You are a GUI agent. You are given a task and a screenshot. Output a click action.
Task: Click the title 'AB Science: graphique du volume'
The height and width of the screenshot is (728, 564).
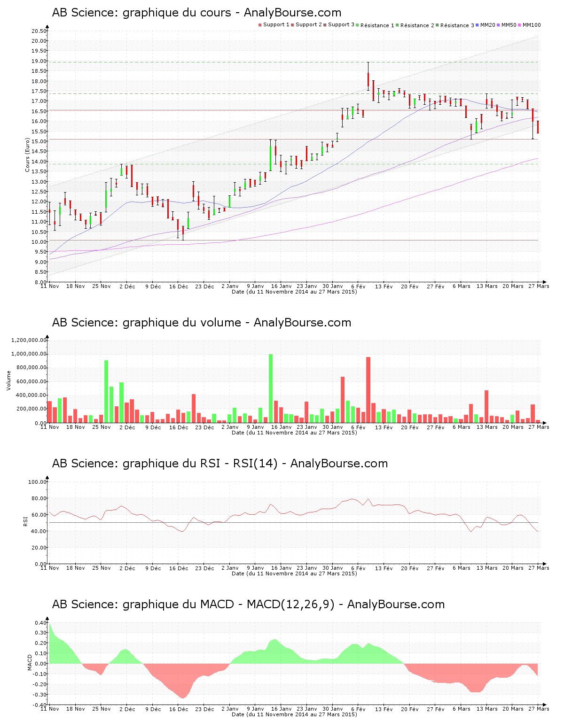(x=146, y=323)
